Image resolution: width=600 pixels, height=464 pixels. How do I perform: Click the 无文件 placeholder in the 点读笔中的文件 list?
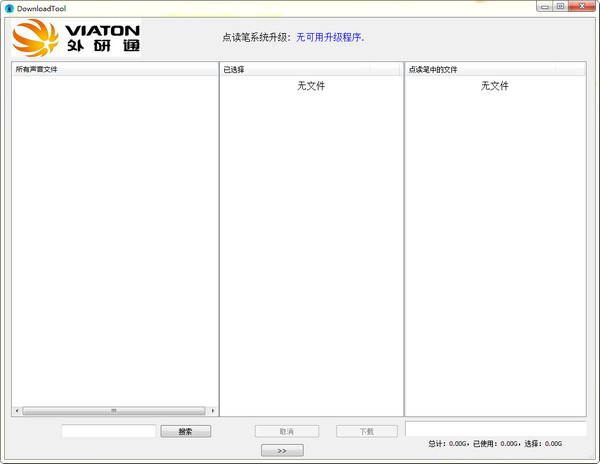[x=495, y=86]
